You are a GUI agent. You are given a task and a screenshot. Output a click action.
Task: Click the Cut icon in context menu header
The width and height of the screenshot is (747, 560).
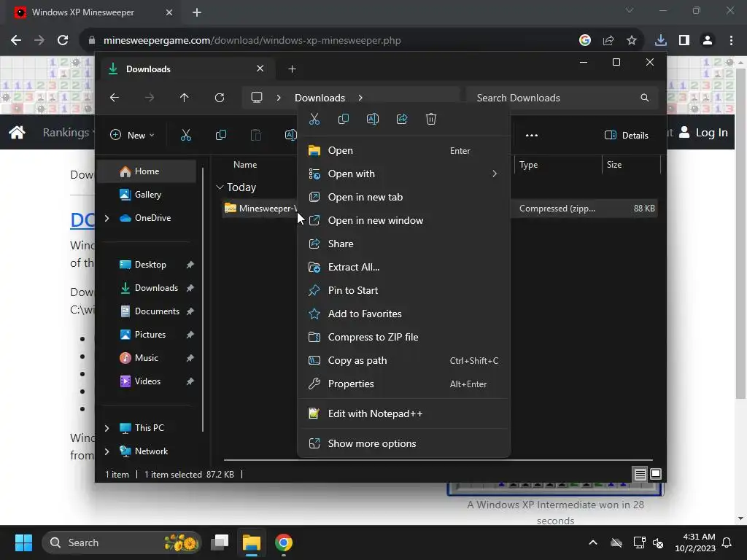[314, 119]
